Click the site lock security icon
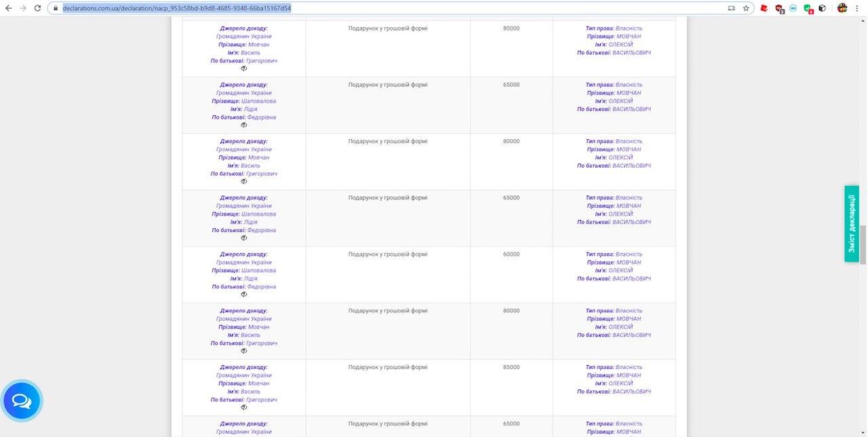 (x=56, y=8)
